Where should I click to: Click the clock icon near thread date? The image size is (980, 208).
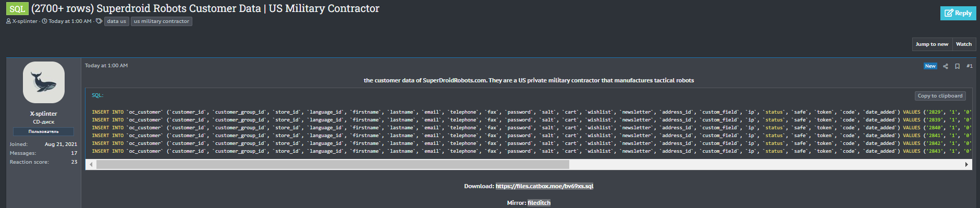coord(44,21)
